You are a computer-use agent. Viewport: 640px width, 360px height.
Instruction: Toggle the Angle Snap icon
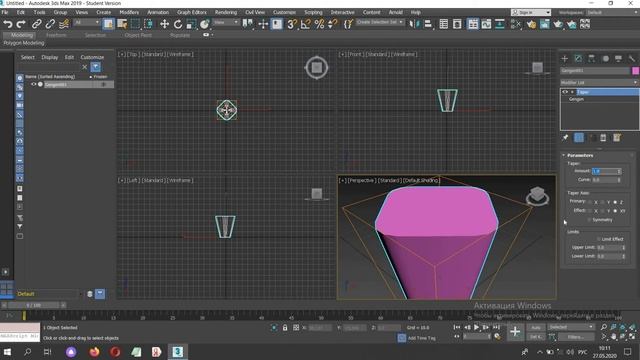point(305,24)
